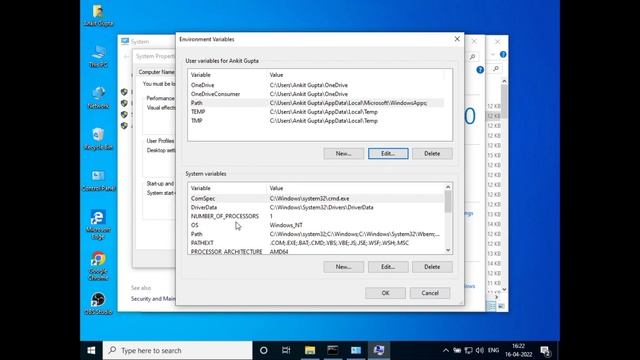
Task: Click Value column header in system variables
Action: 355,188
